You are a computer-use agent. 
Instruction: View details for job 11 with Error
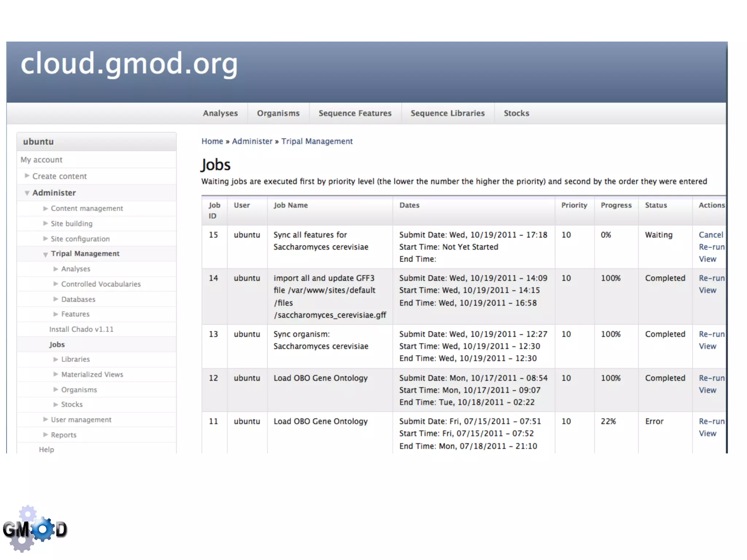pos(707,433)
